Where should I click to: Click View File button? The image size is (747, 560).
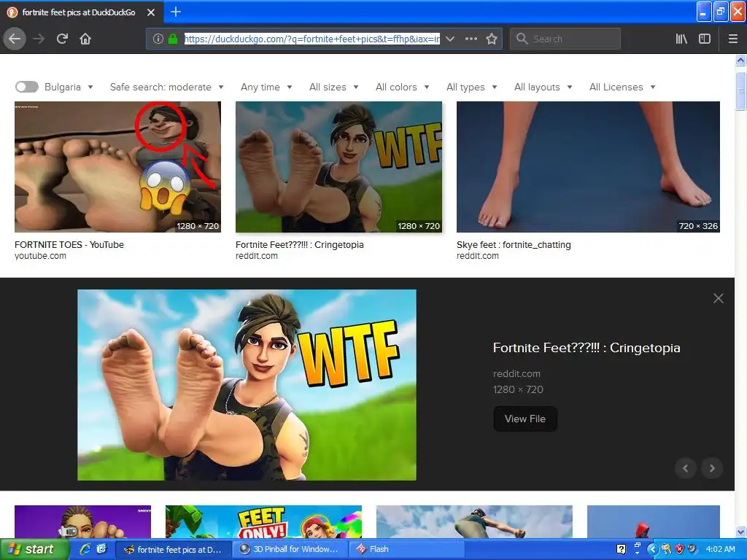click(x=525, y=419)
